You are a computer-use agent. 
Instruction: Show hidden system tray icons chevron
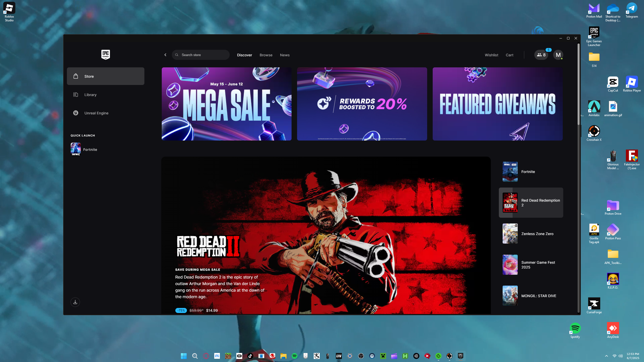[606, 356]
